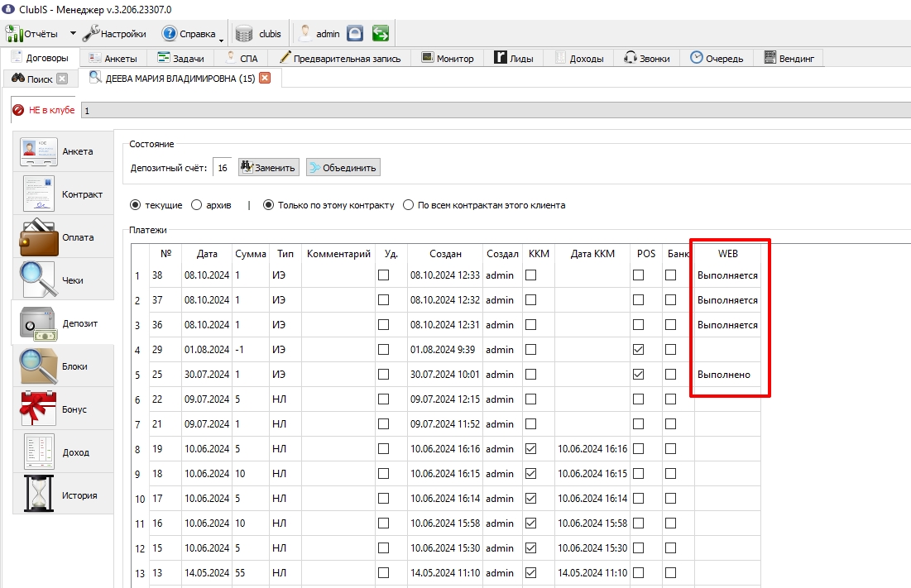Toggle POS checkbox for payment 29
Image resolution: width=911 pixels, height=588 pixels.
638,350
